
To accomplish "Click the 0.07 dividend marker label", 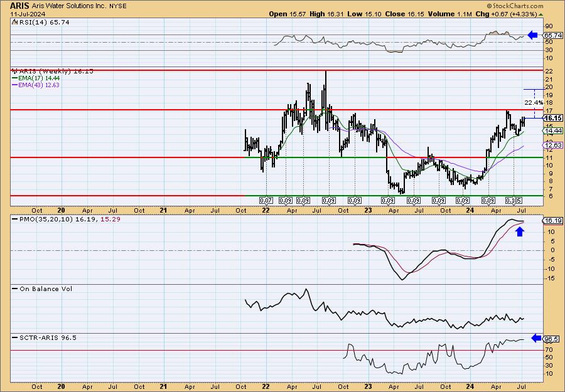I will (x=266, y=201).
